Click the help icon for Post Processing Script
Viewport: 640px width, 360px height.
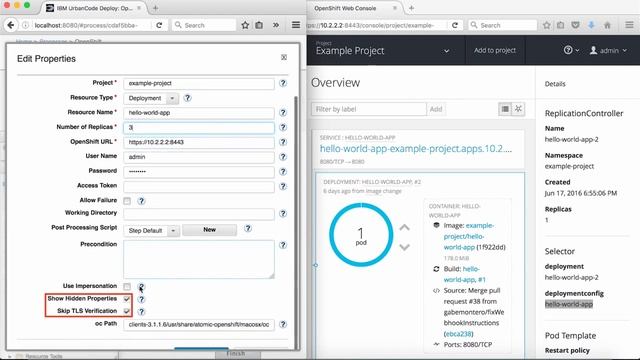[x=248, y=229]
